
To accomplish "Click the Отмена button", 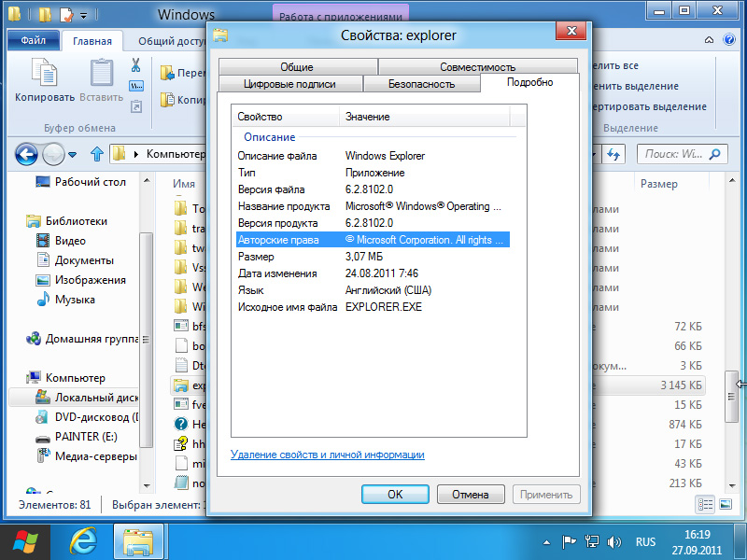I will coord(471,495).
